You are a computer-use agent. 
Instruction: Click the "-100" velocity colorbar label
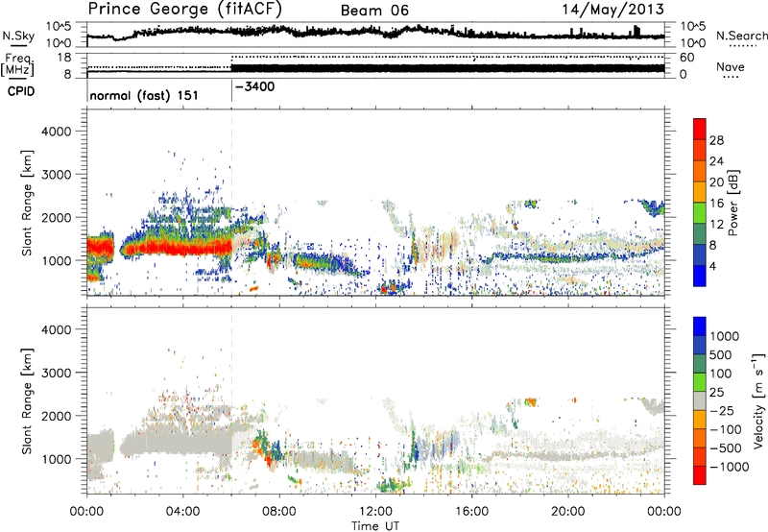[x=725, y=429]
